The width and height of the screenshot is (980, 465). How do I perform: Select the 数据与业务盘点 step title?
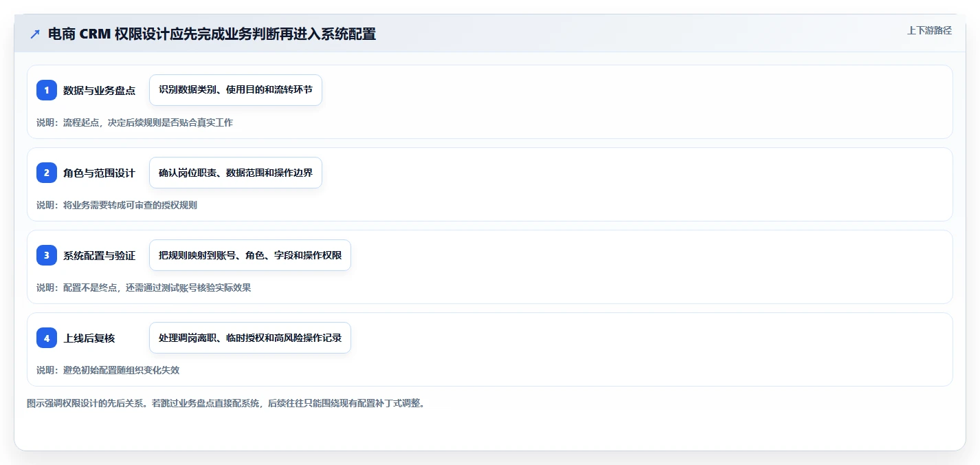pos(99,90)
